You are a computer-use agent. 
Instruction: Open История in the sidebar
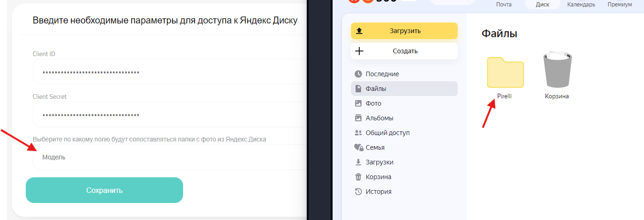(404, 192)
